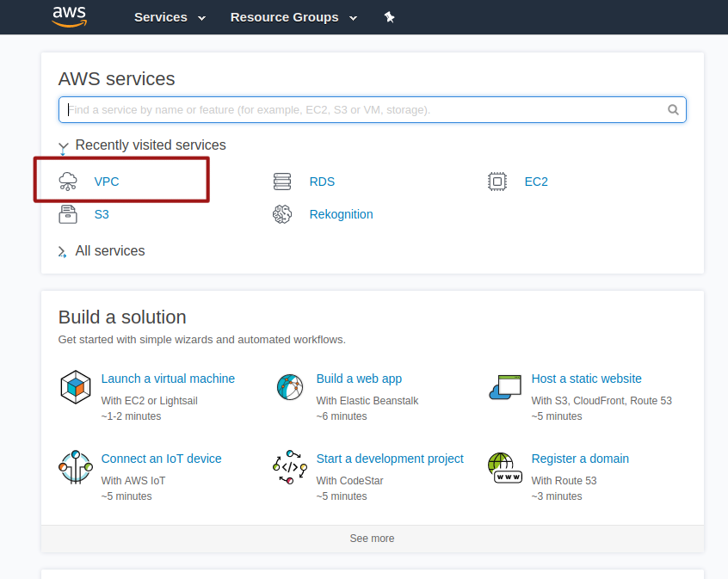Open Host a static website link
Image resolution: width=728 pixels, height=579 pixels.
click(586, 379)
